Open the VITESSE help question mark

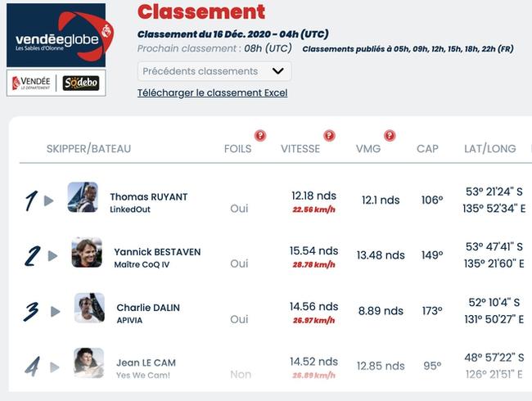(329, 136)
